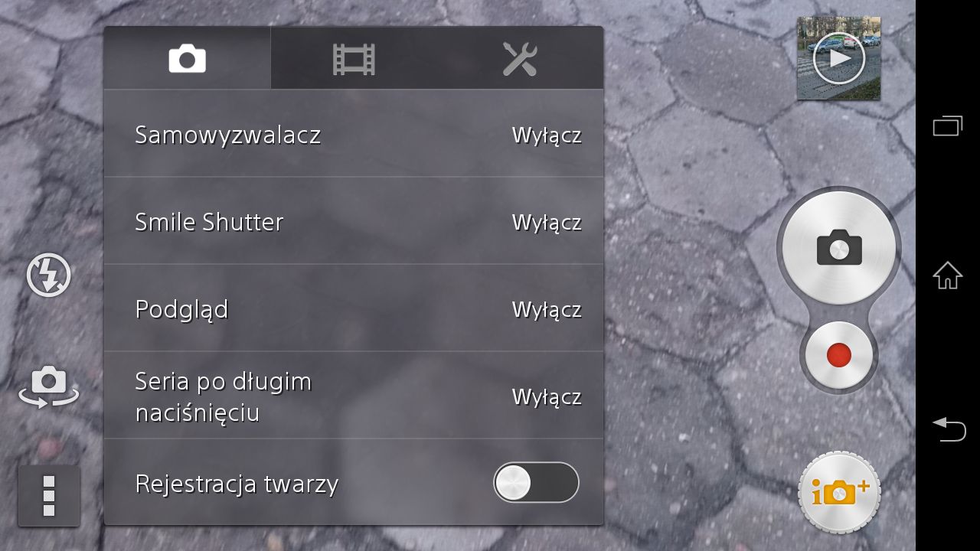Image resolution: width=980 pixels, height=551 pixels.
Task: Open the recent apps overview
Action: tap(948, 126)
